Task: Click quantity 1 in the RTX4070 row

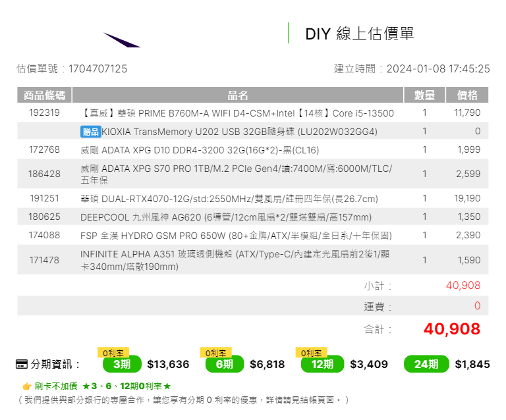Action: pyautogui.click(x=425, y=198)
